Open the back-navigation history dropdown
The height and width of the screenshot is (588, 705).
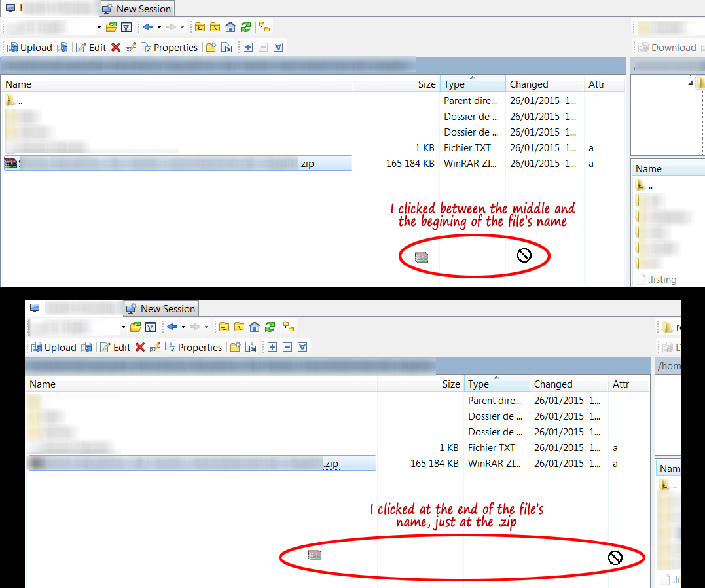coord(159,27)
